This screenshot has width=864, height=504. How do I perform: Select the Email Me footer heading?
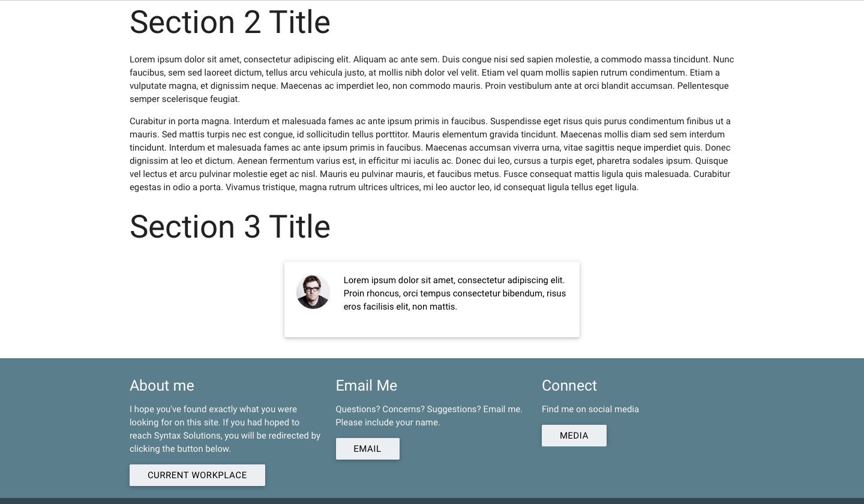click(366, 386)
